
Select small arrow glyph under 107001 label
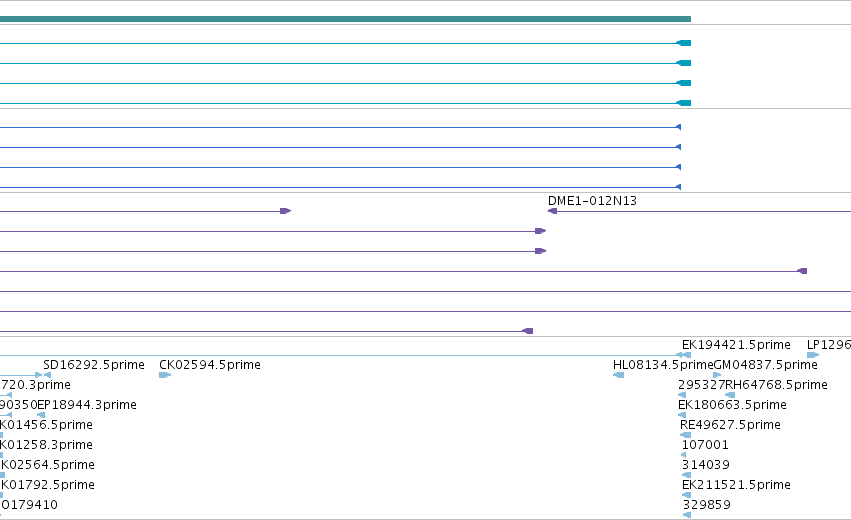click(683, 455)
